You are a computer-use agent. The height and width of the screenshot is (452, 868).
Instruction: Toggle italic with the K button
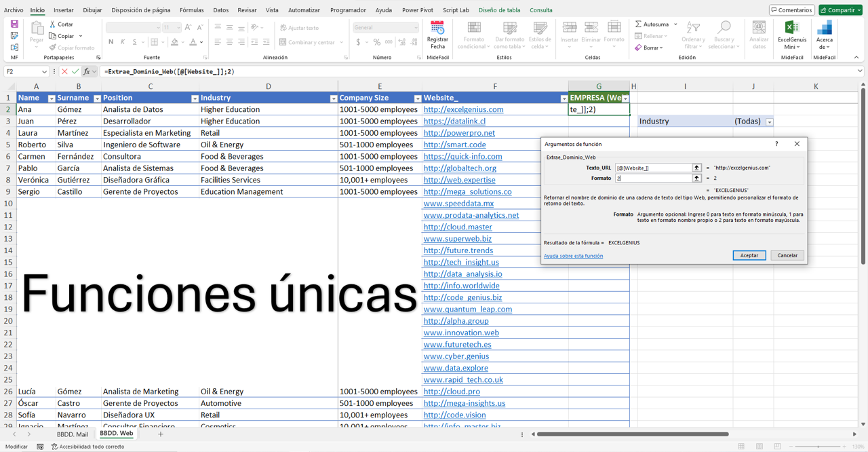tap(123, 42)
